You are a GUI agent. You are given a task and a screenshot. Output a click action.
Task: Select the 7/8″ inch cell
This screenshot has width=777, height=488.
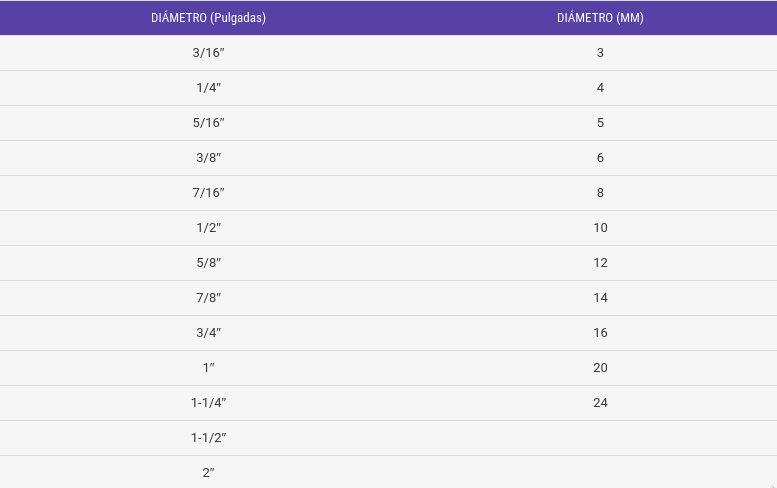click(x=208, y=298)
